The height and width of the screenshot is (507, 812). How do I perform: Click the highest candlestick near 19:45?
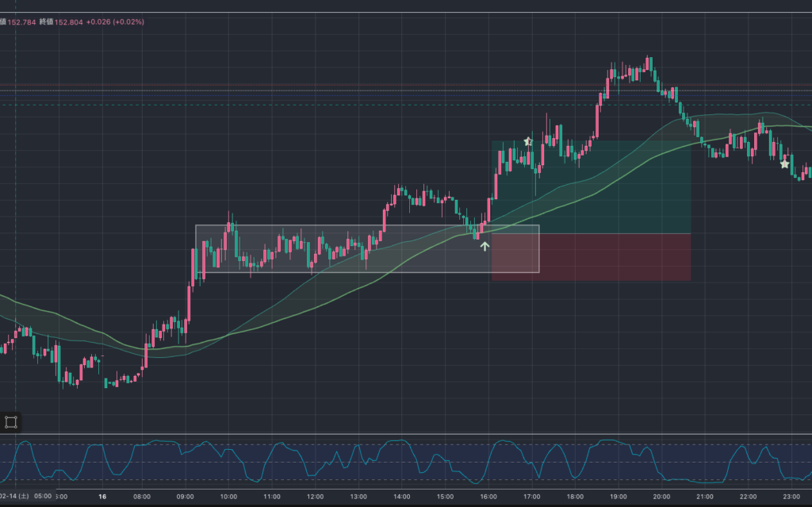(x=649, y=63)
